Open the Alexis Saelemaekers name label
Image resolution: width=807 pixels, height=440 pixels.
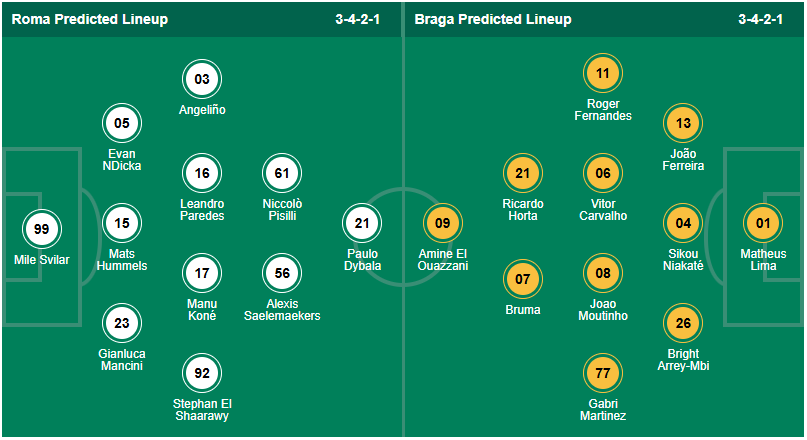coord(282,309)
